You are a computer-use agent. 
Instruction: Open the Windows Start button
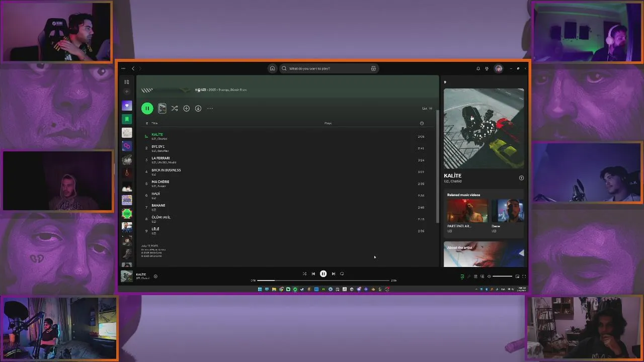(x=260, y=289)
